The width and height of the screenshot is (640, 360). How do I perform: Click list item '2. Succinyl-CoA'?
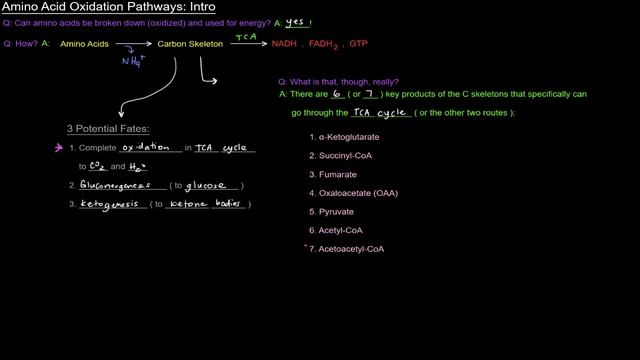tap(340, 156)
